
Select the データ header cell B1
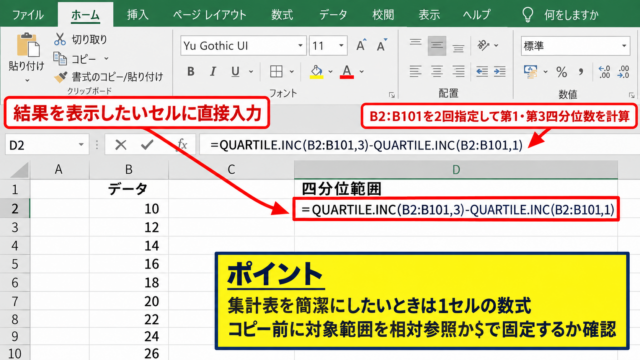tap(129, 189)
